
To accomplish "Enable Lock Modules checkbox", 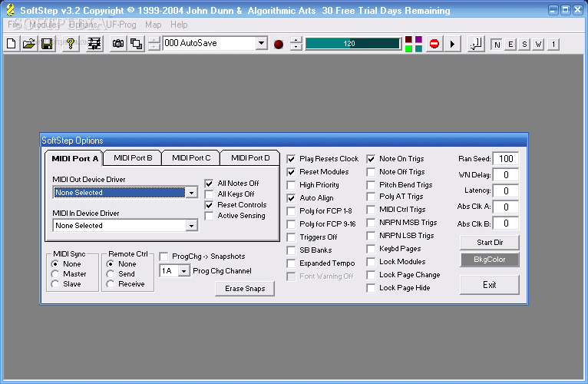I will pos(371,262).
